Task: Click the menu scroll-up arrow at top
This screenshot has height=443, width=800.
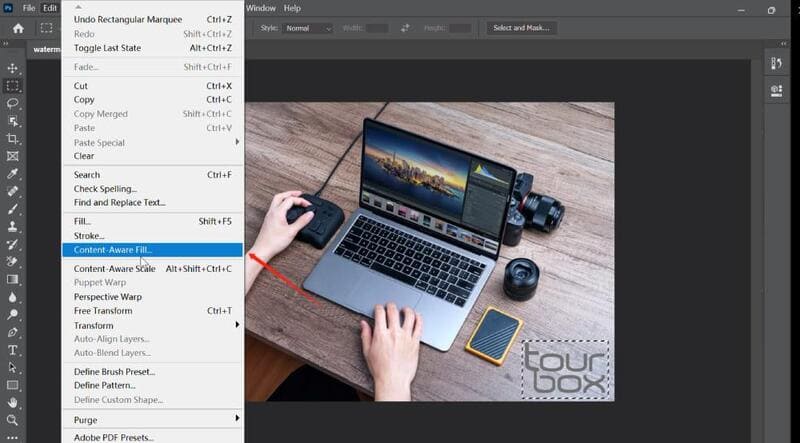Action: point(78,7)
